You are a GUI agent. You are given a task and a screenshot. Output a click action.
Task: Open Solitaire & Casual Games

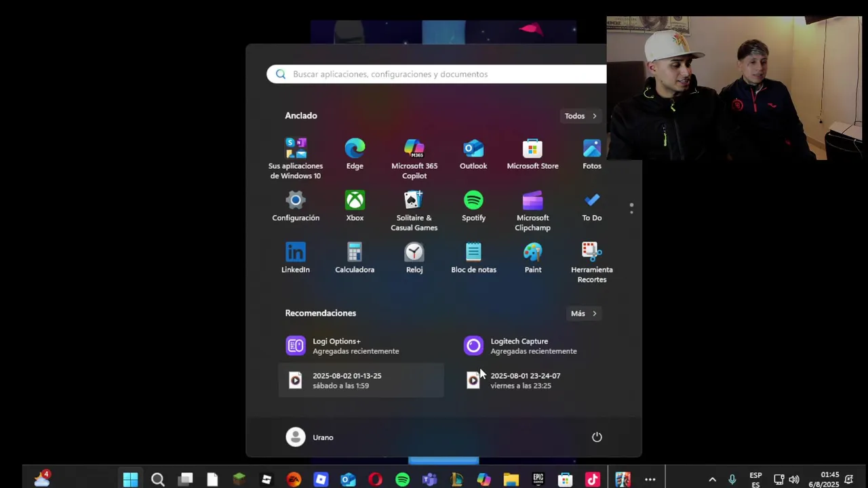(x=414, y=210)
